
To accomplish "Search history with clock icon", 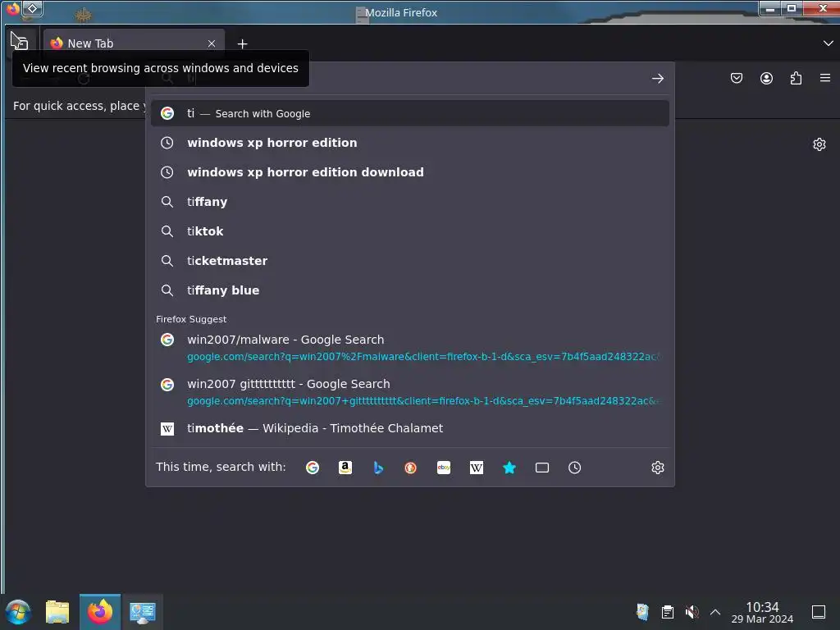I will click(x=575, y=468).
